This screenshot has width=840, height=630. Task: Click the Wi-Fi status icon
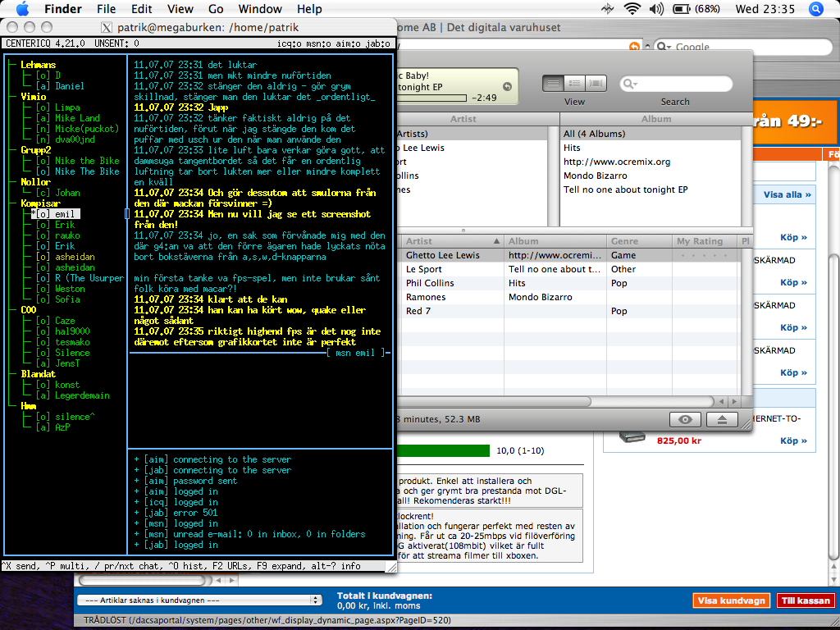coord(632,8)
